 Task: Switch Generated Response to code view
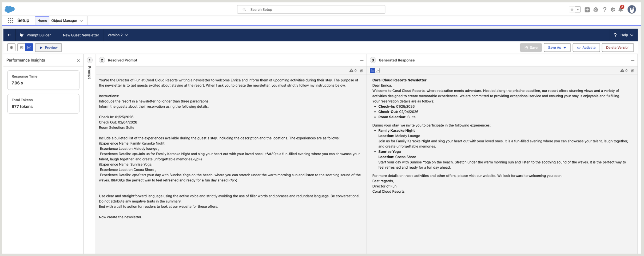coord(377,71)
